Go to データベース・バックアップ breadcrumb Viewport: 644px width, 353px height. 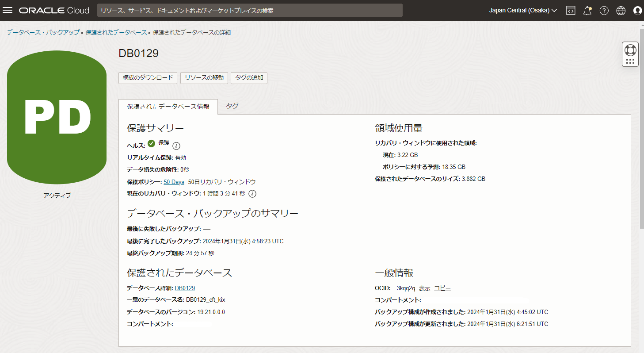(x=43, y=32)
